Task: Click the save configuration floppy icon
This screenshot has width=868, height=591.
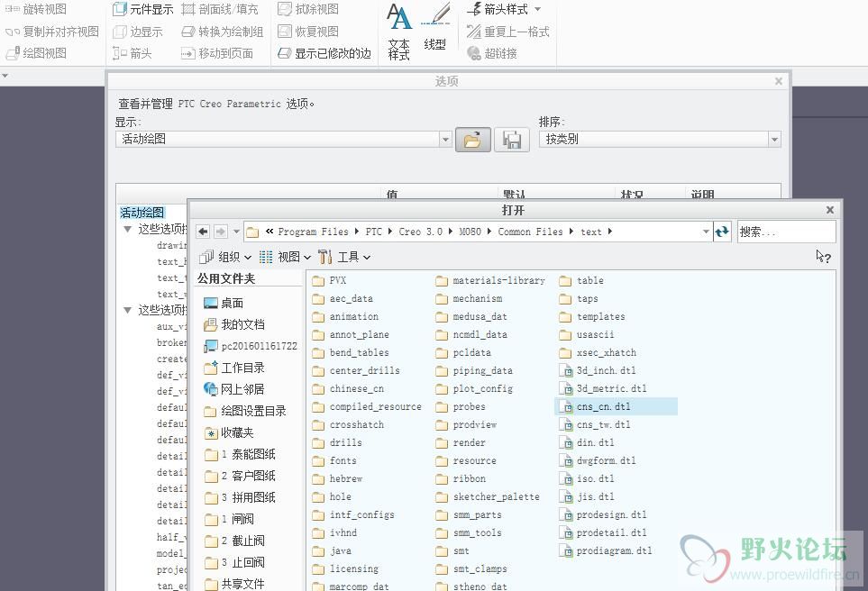Action: point(511,140)
